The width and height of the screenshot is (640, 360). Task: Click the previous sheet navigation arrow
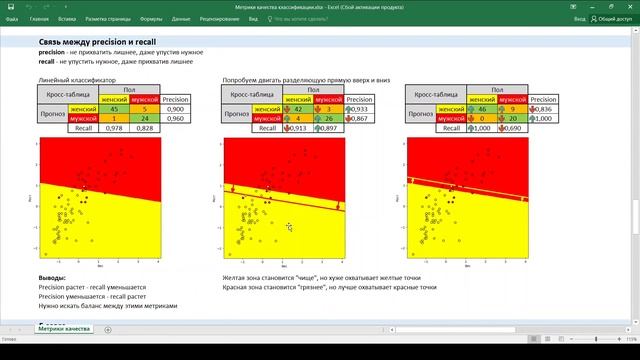coord(10,329)
